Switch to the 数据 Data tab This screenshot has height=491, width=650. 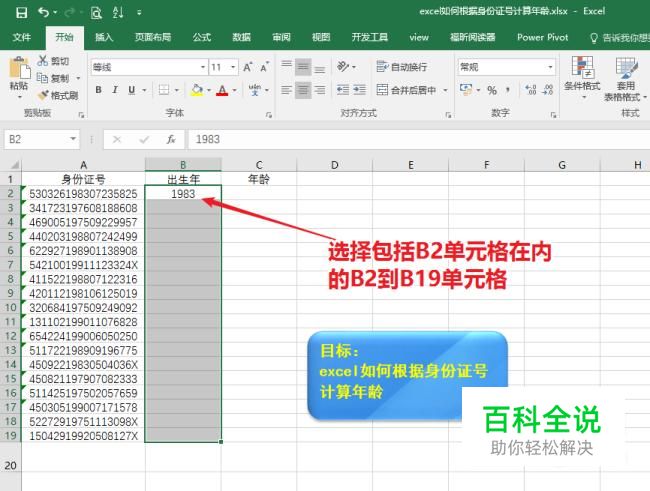[241, 38]
